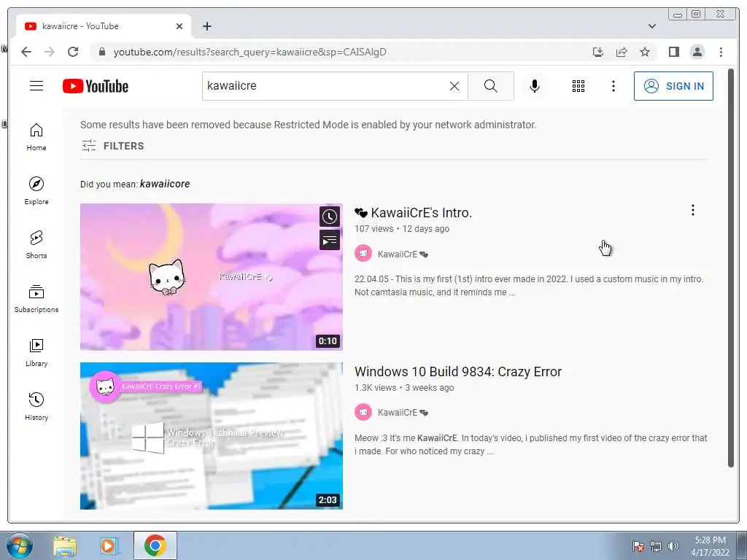Select the kawaiicre - YouTube tab
Screen dimensions: 747x560
tap(103, 26)
